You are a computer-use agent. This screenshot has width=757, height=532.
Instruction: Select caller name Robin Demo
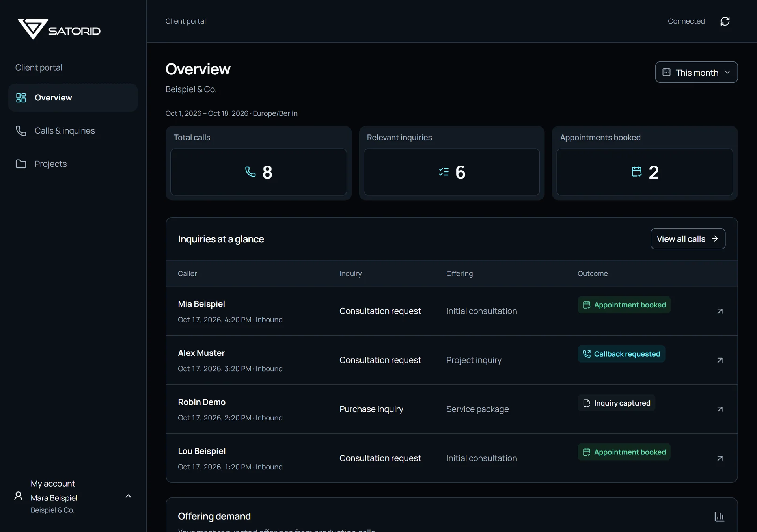[x=201, y=402]
